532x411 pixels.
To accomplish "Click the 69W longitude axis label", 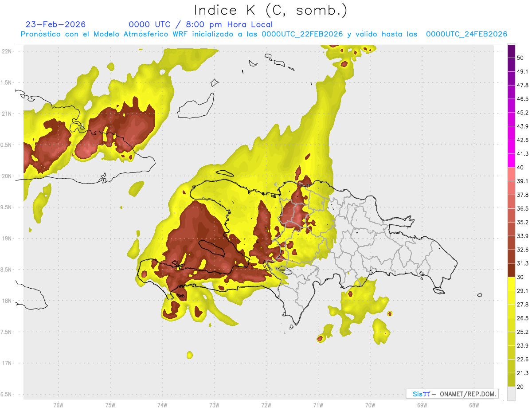I will point(422,405).
